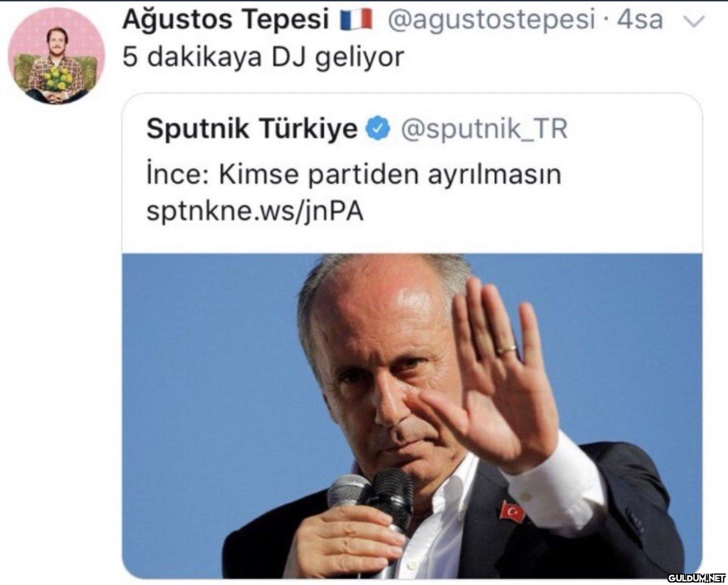View the quoted tweet's photo of the speaker
Image resolution: width=728 pixels, height=585 pixels.
(x=412, y=415)
